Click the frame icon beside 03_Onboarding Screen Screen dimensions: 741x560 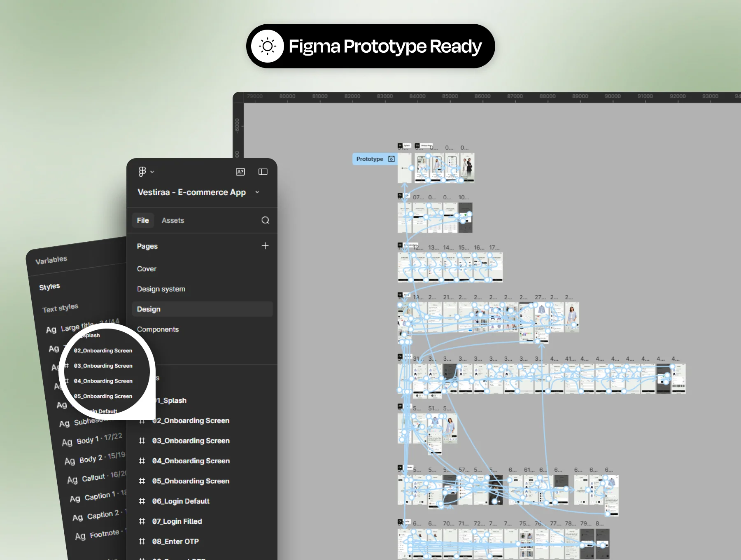142,441
